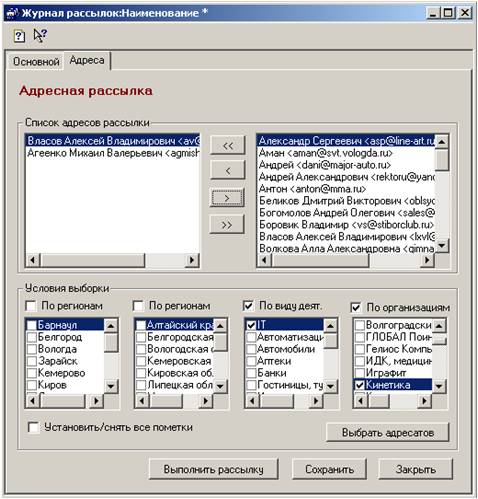Toggle Установить/снять все пометки checkbox
The height and width of the screenshot is (499, 478).
33,427
